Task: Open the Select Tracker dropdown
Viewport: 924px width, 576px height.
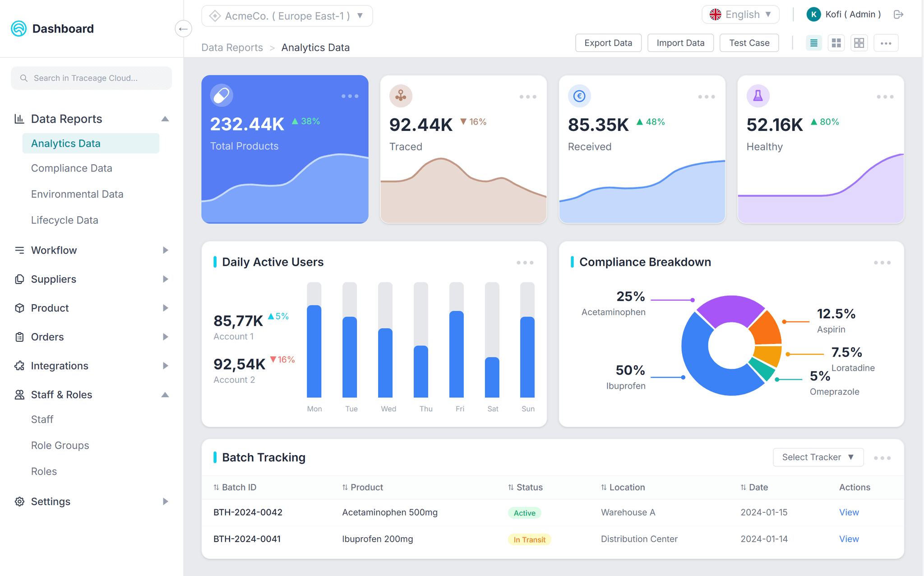Action: pos(818,457)
